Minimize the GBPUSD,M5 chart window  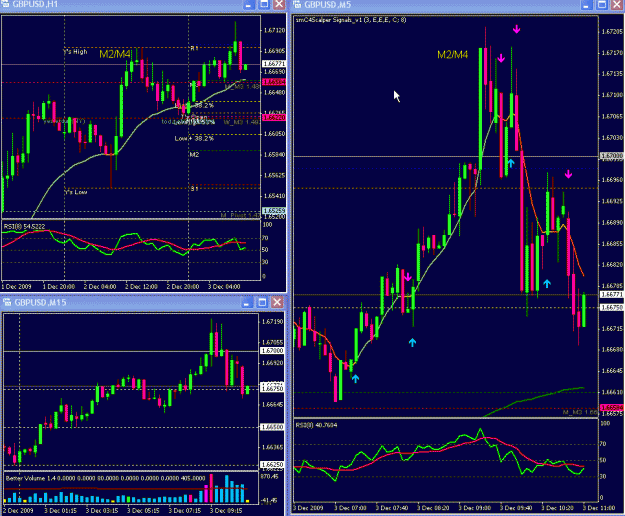586,4
